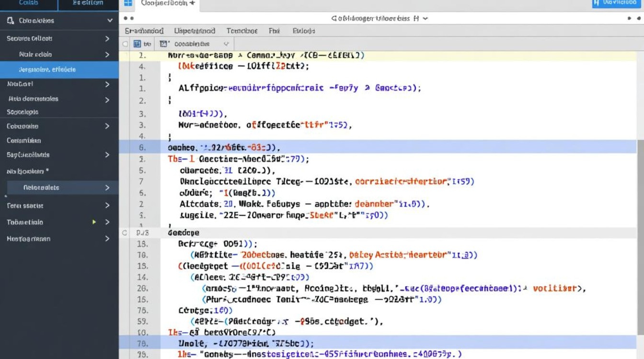Open the 'Coosblentus' toolbar dropdown arrow

pyautogui.click(x=226, y=44)
